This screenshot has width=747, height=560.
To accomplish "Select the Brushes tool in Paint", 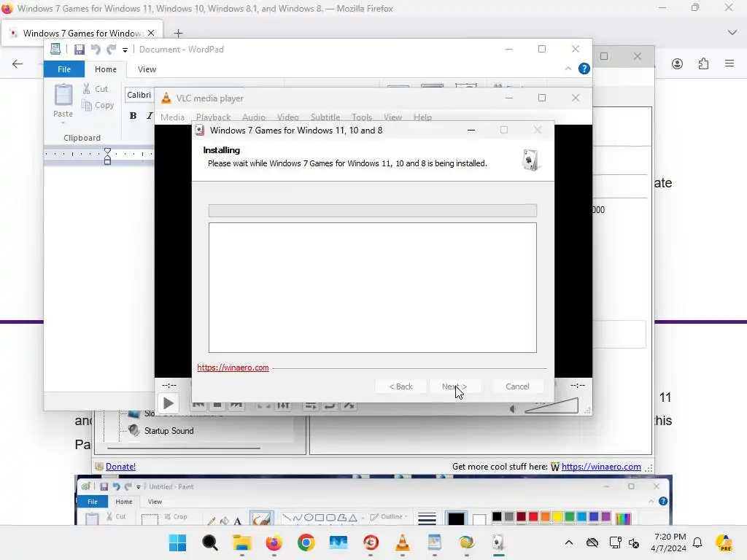I will coord(261,518).
